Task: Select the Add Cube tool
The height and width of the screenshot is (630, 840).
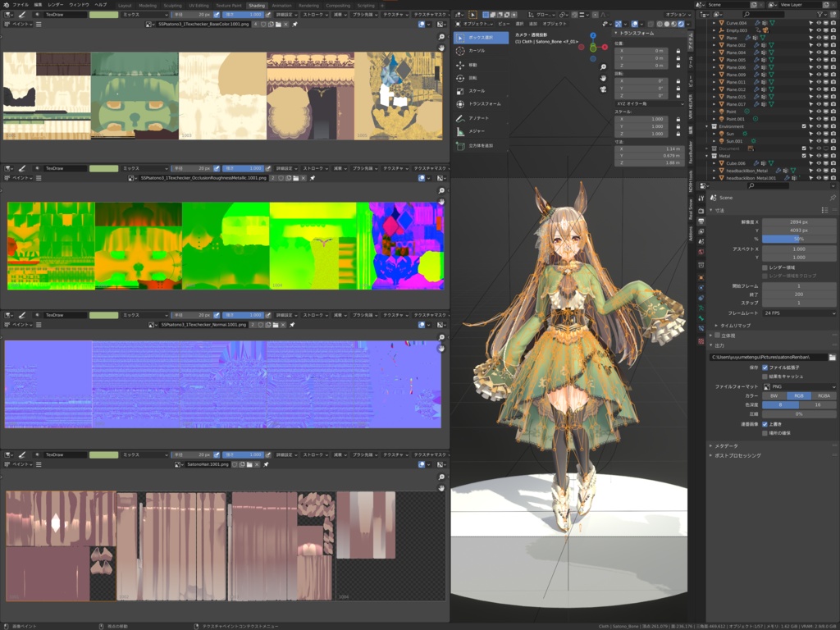Action: [459, 144]
